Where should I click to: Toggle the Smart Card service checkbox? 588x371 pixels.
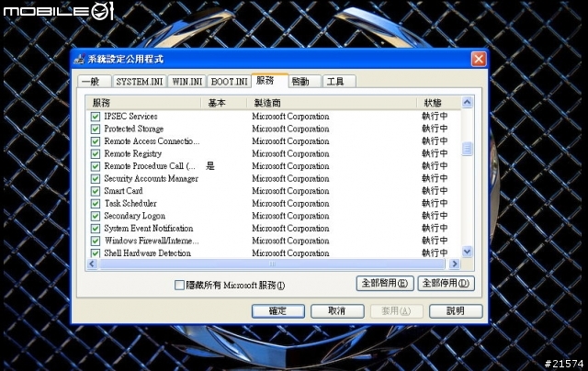coord(96,191)
